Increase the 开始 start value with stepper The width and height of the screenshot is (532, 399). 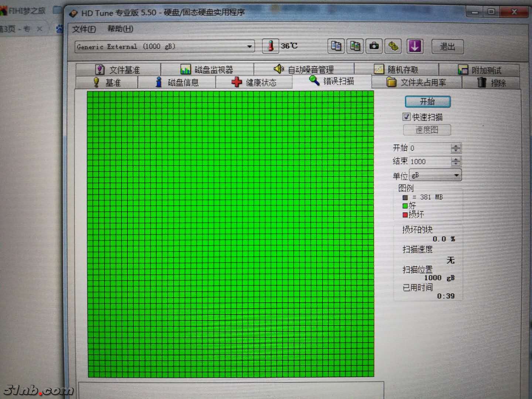pyautogui.click(x=456, y=146)
